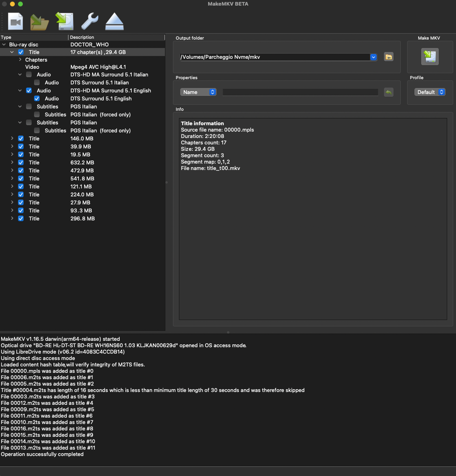Viewport: 456px width, 476px height.
Task: Uncheck the 29.4 GB Title checkbox
Action: [x=21, y=52]
